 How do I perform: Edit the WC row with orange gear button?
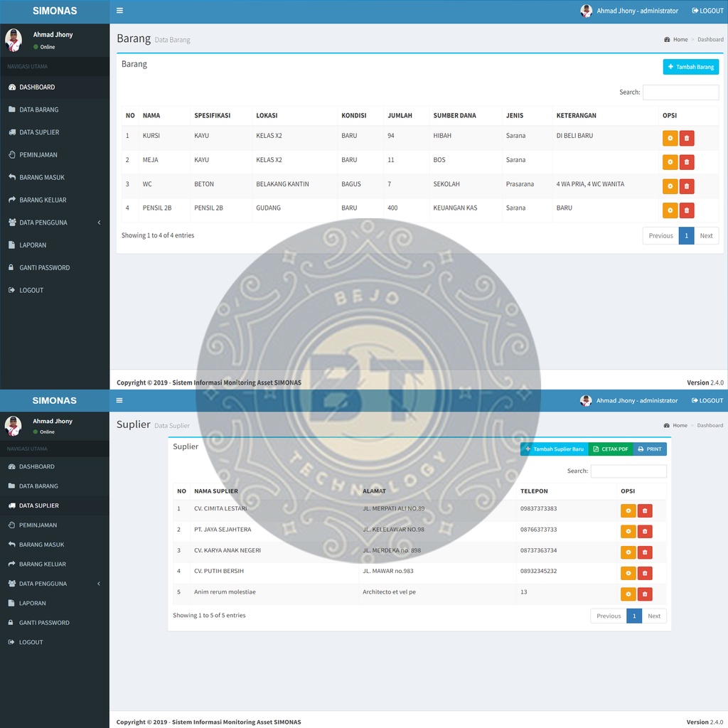pyautogui.click(x=670, y=186)
